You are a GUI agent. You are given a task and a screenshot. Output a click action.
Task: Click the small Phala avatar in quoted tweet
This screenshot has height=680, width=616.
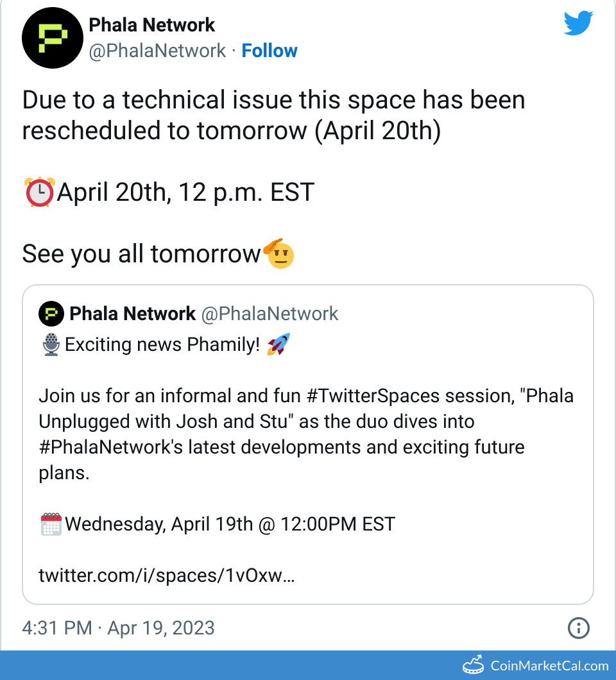click(51, 314)
